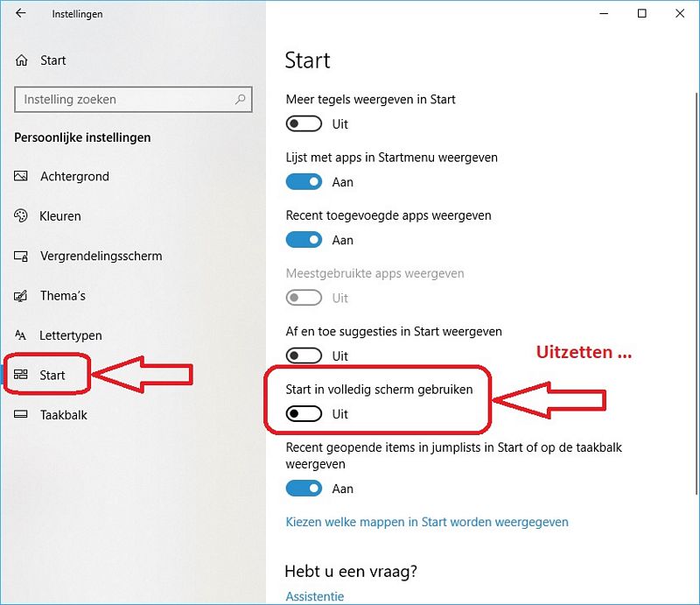Toggle Af en toe suggesties in Start
The image size is (700, 605).
(x=304, y=356)
